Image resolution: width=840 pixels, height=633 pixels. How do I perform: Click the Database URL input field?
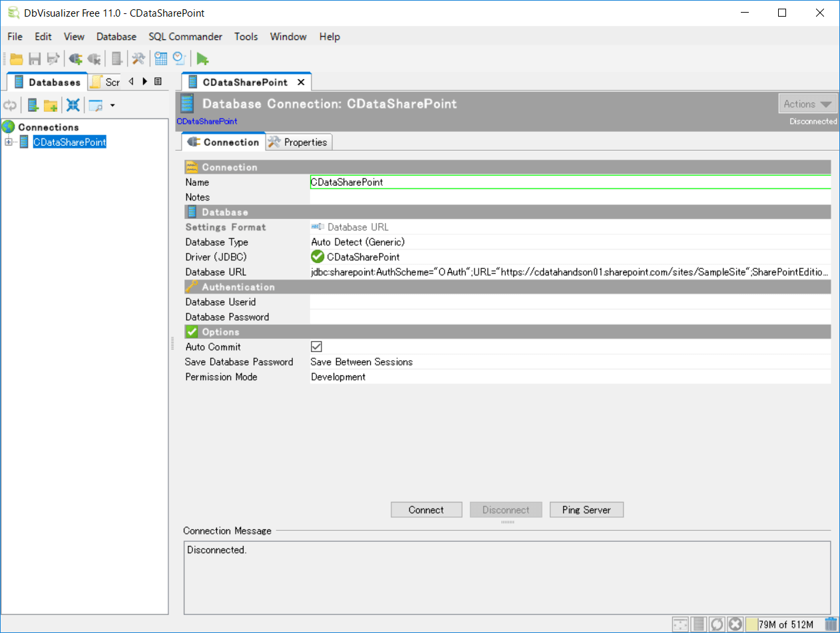pyautogui.click(x=570, y=272)
